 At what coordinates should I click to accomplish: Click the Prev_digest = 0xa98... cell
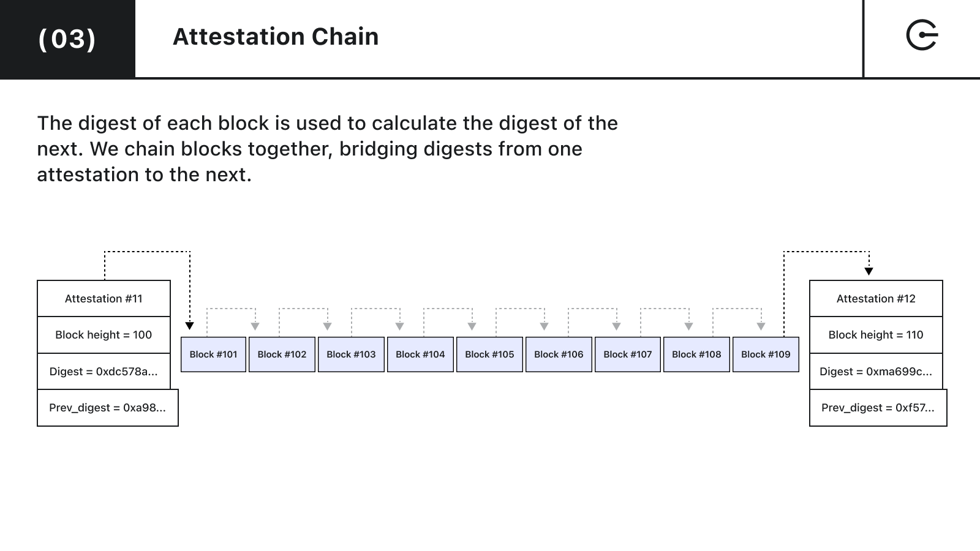108,408
